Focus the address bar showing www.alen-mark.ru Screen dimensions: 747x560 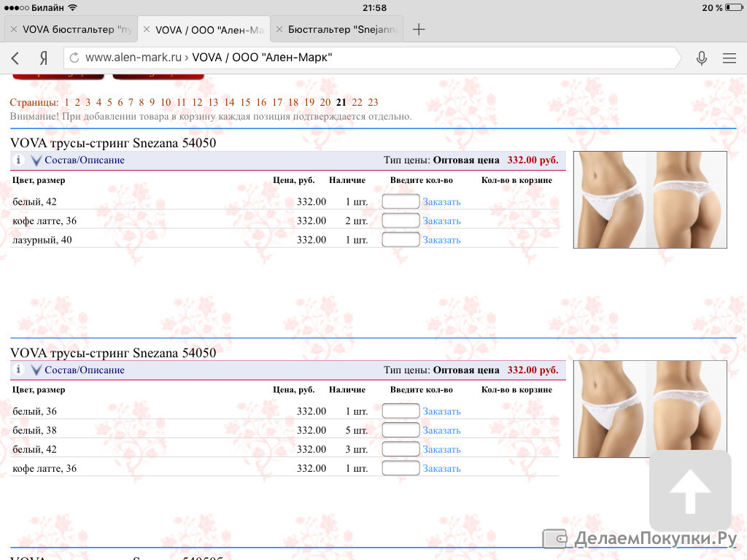click(371, 58)
